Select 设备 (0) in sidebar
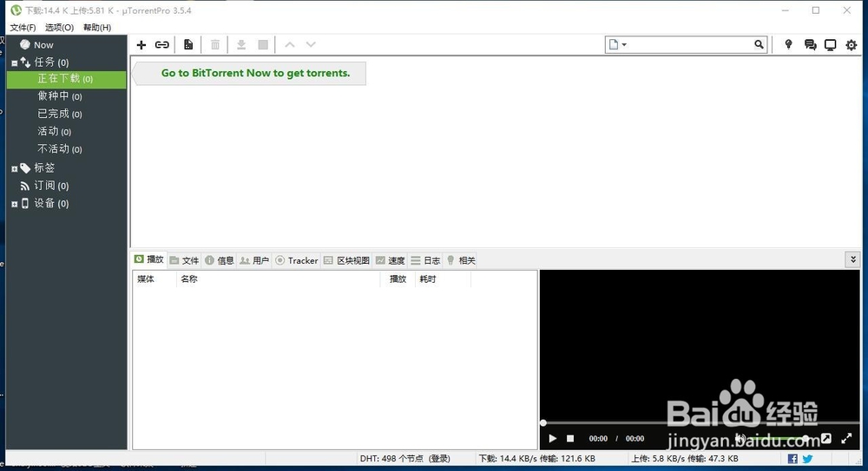The width and height of the screenshot is (868, 471). click(51, 203)
